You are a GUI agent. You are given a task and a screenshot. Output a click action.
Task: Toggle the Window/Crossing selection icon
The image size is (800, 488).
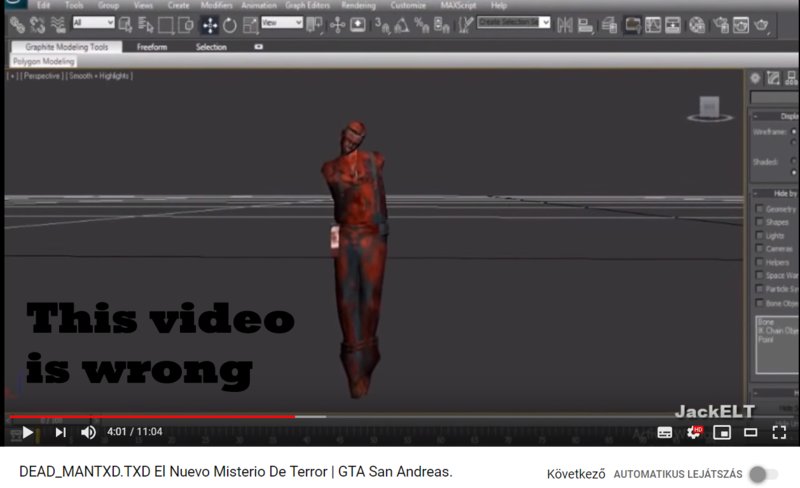coord(186,25)
